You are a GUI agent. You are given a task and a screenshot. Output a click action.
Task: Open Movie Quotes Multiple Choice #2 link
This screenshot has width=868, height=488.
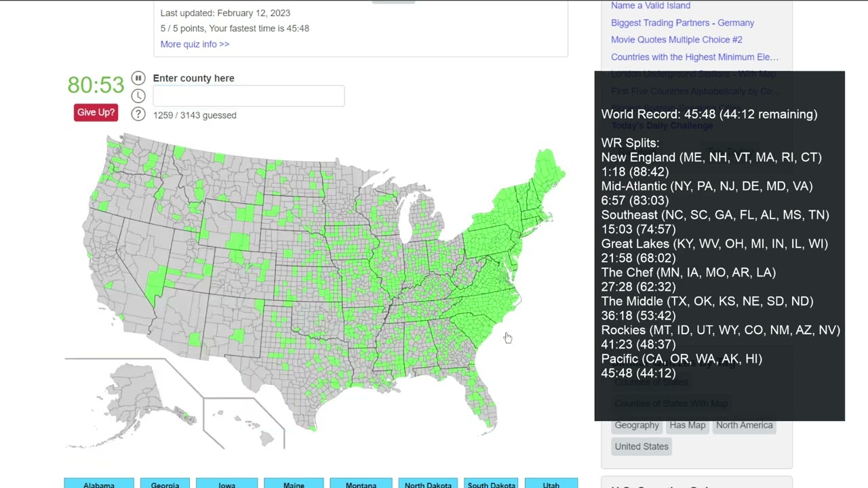676,39
